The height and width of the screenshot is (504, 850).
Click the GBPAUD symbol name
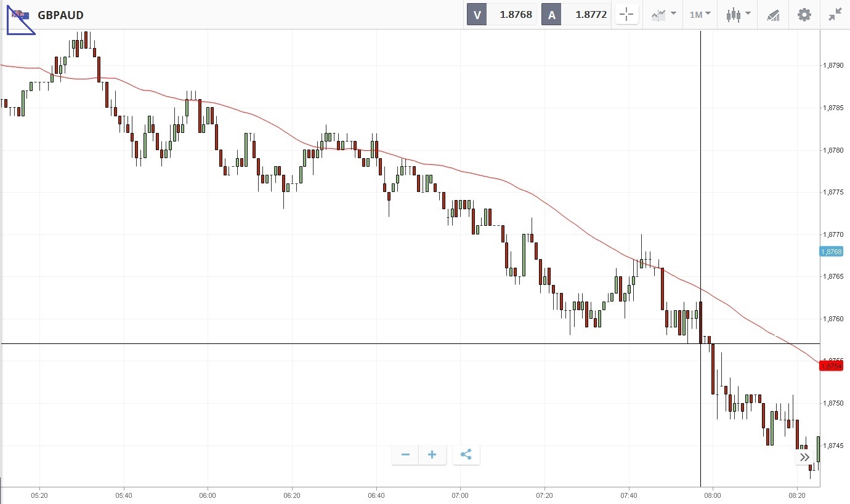(60, 15)
